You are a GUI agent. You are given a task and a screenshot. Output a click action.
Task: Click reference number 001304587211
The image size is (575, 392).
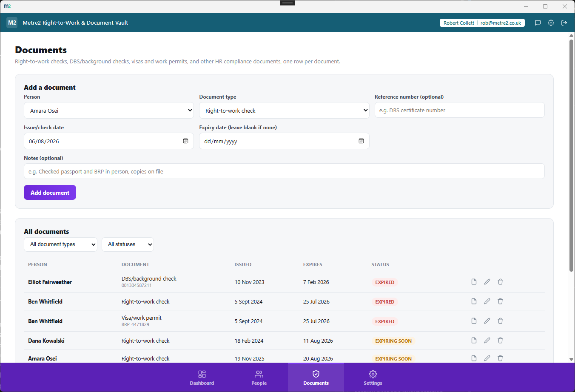tap(137, 285)
